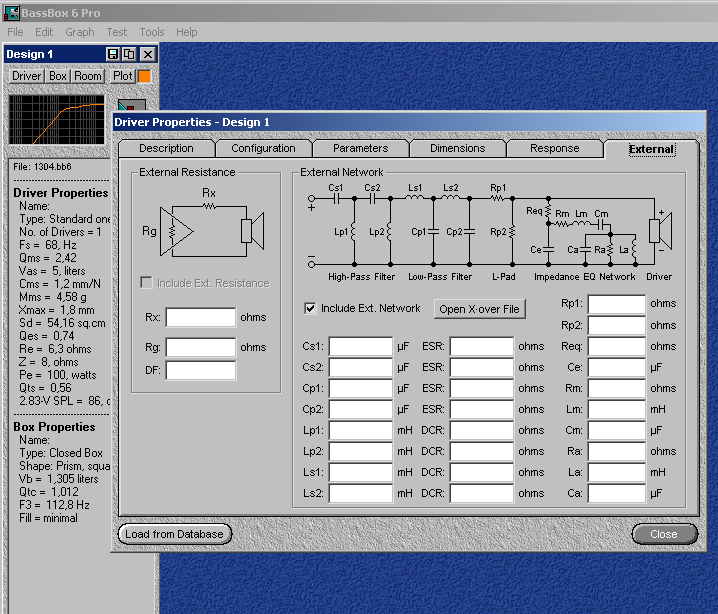Click the 'Qtc = 1,012' value

tap(49, 492)
